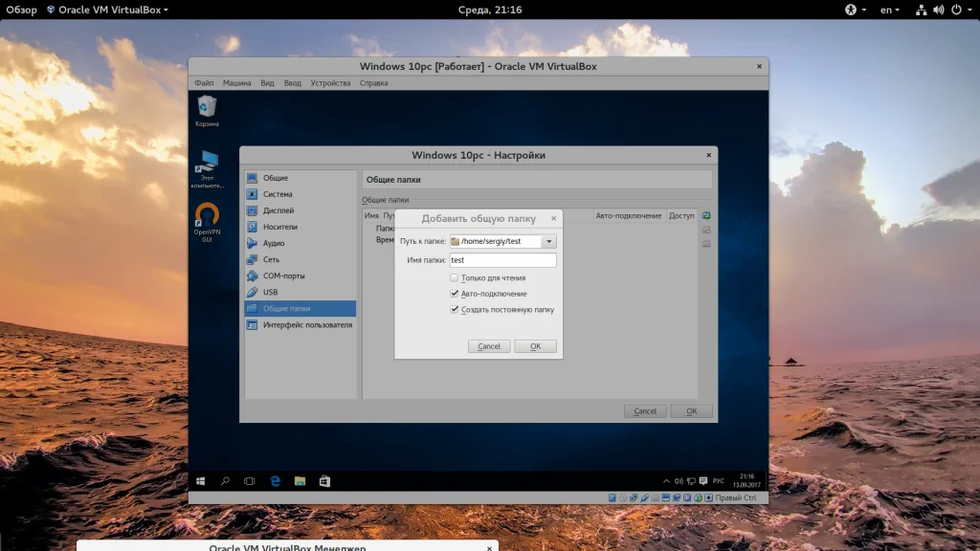Viewport: 980px width, 551px height.
Task: Open File Explorer from the guest taskbar
Action: [299, 480]
